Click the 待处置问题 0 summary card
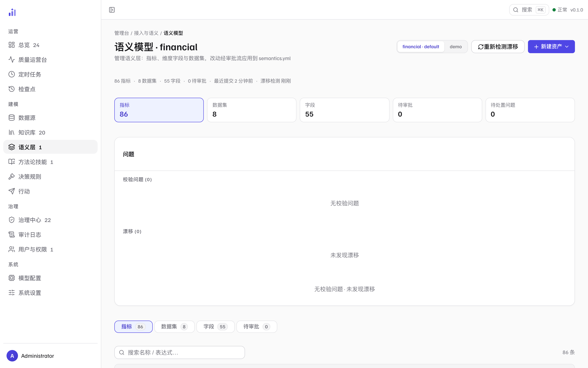588x368 pixels. coord(530,110)
